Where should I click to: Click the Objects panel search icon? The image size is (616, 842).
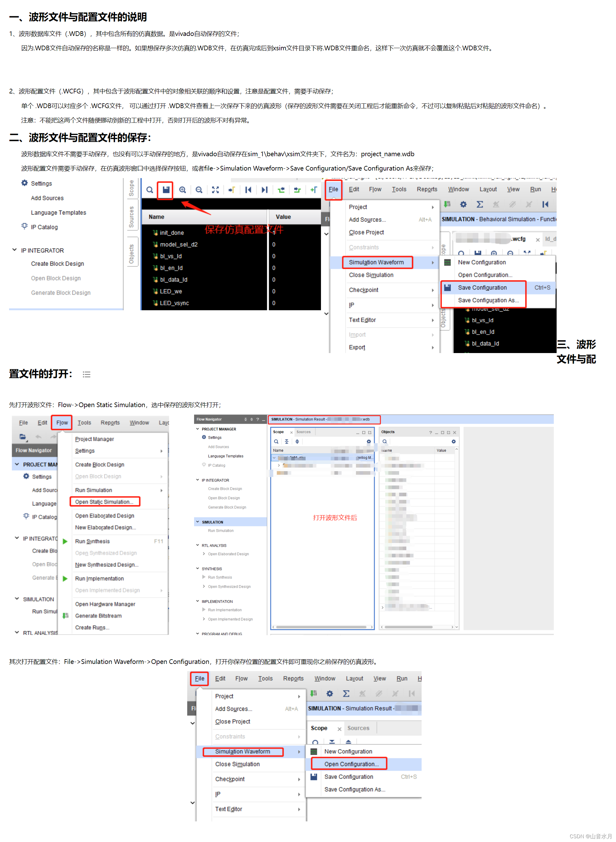(x=384, y=441)
